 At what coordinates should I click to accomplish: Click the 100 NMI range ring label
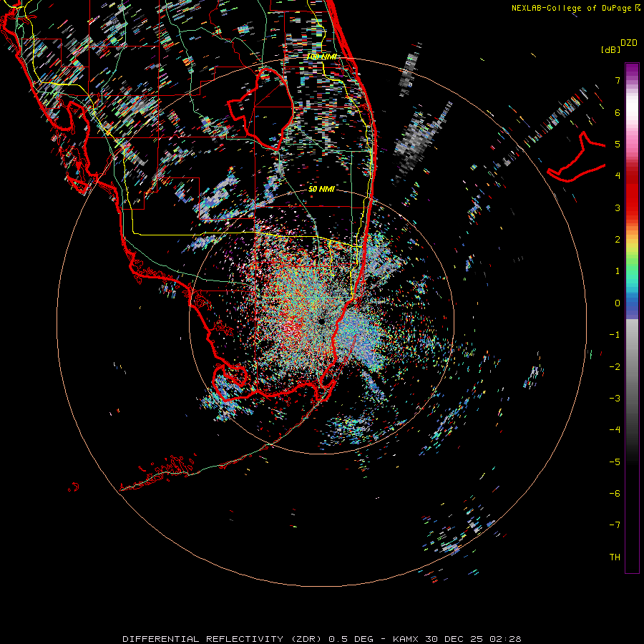tap(322, 57)
